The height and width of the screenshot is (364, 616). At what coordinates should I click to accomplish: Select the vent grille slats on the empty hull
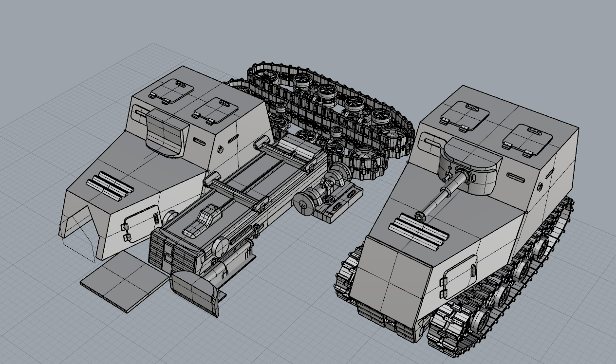tap(110, 186)
